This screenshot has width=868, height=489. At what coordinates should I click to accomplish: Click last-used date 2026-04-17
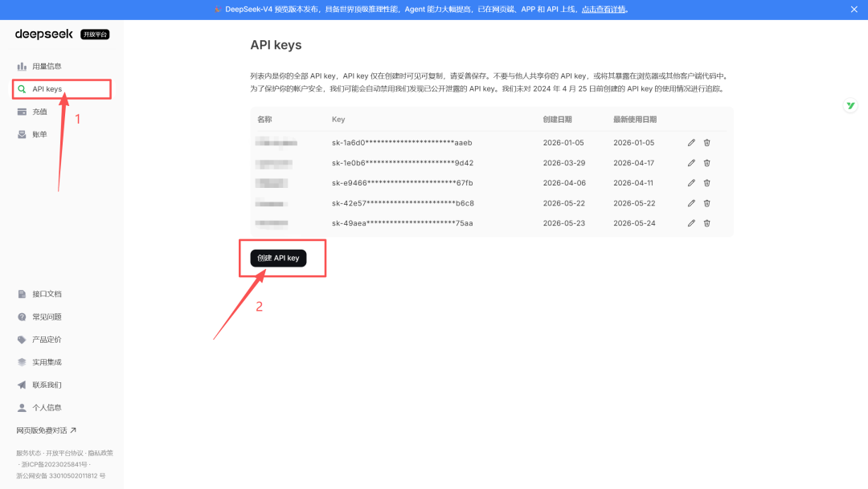[634, 163]
